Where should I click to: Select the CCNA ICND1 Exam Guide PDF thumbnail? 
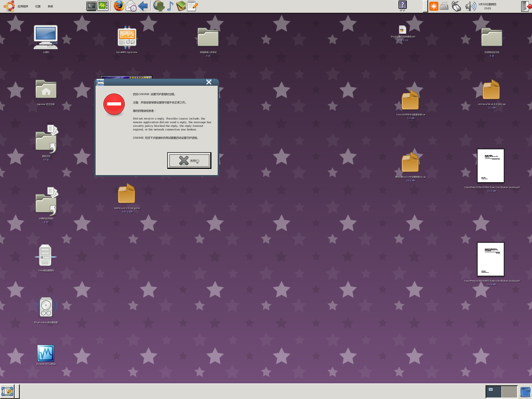(x=490, y=259)
